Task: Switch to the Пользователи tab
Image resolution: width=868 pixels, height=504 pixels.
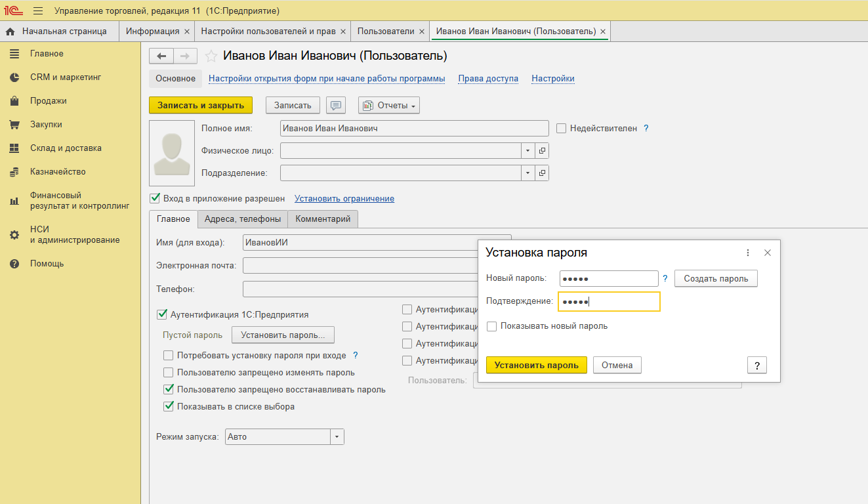Action: click(386, 31)
